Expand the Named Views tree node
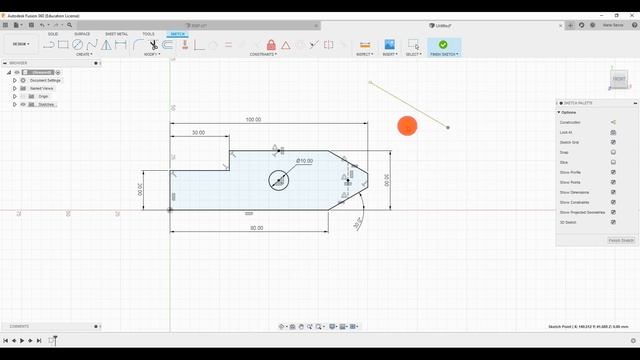The height and width of the screenshot is (360, 640). (15, 88)
